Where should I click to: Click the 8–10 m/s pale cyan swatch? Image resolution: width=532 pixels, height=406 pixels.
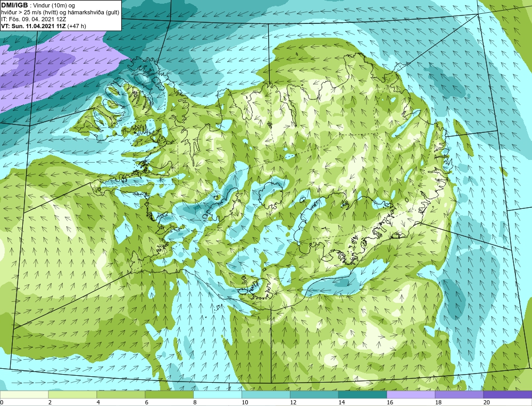tap(218, 395)
